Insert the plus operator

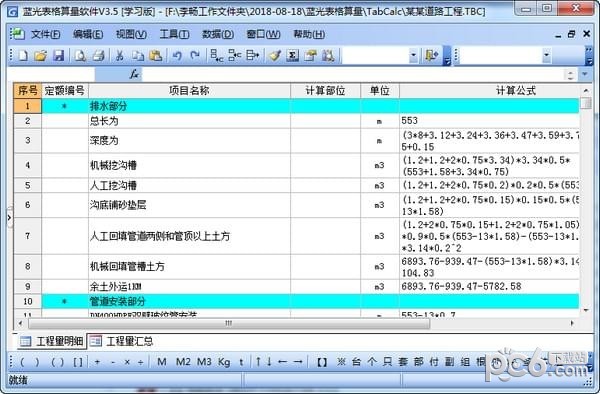click(x=97, y=361)
